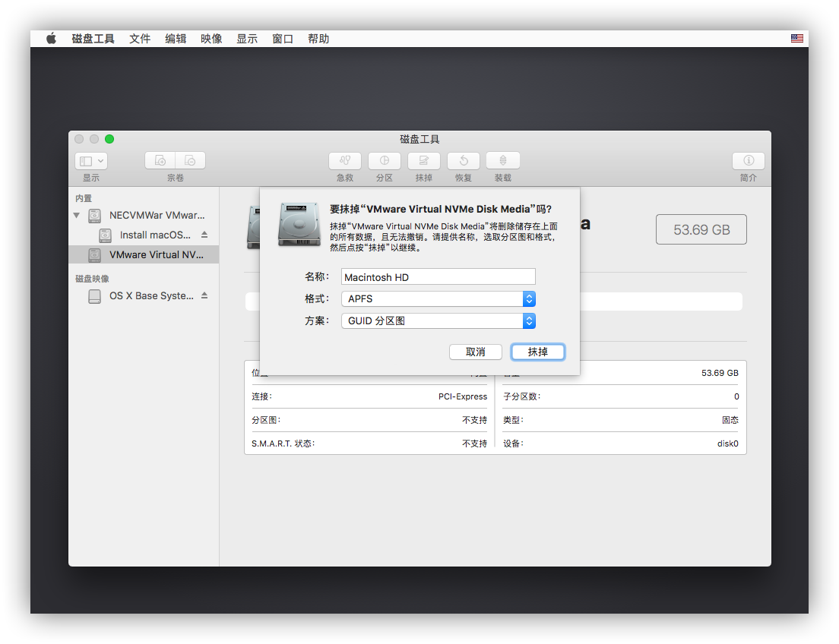Open the Apple menu
The image size is (839, 644).
click(51, 39)
